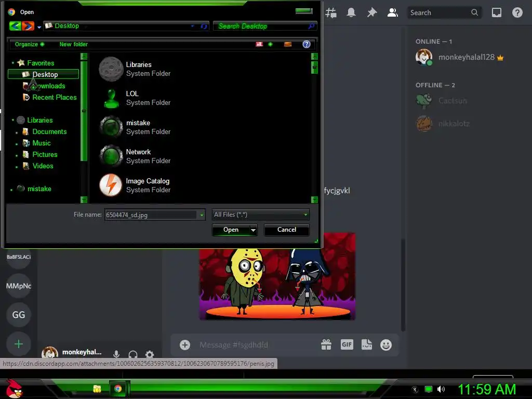Viewport: 532px width, 399px height.
Task: Click the back arrow in Open dialog
Action: point(15,26)
